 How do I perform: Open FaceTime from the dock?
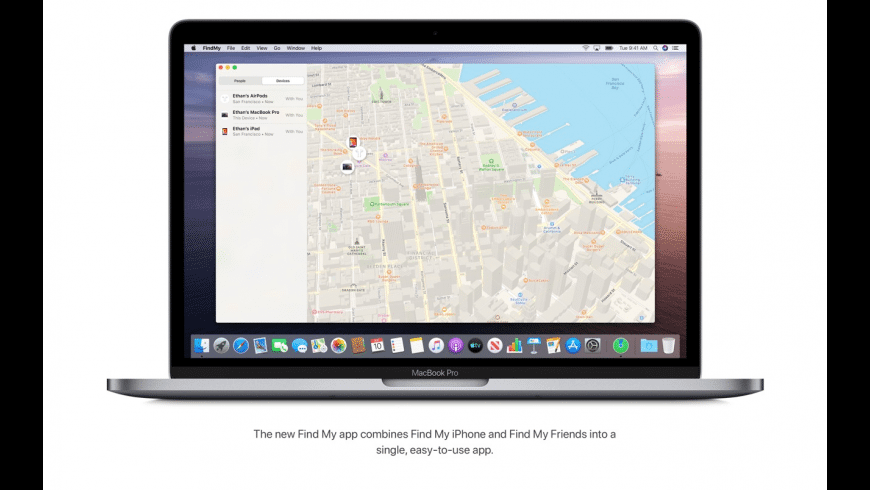[280, 346]
